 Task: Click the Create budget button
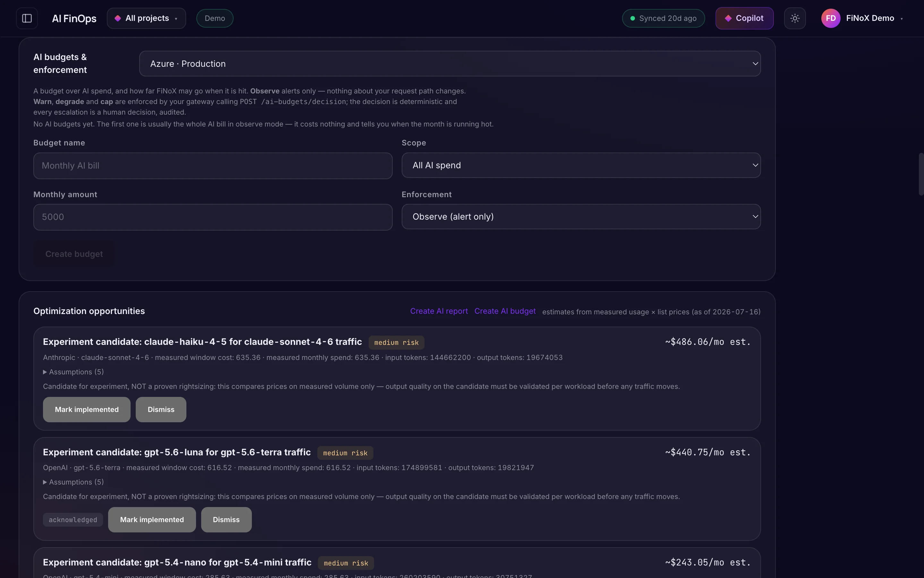click(x=74, y=254)
